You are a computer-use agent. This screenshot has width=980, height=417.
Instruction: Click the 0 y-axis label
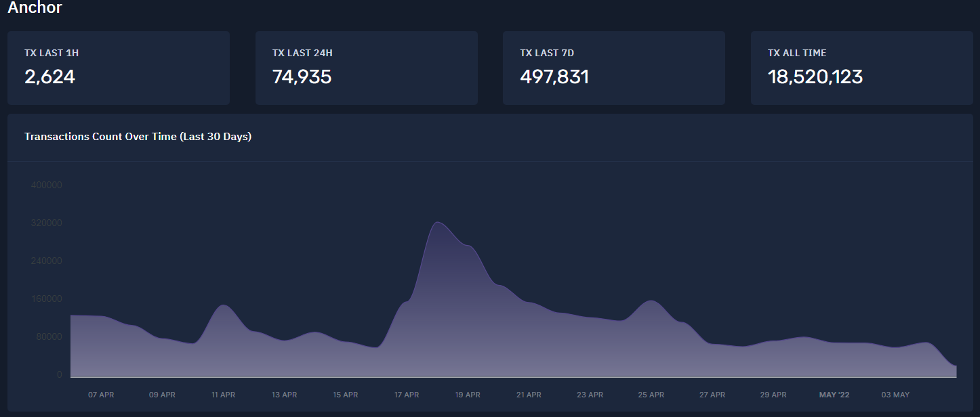(60, 375)
